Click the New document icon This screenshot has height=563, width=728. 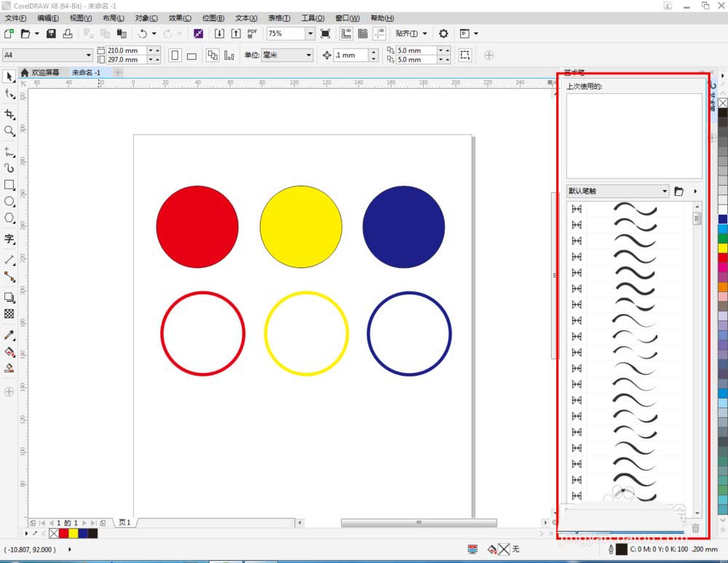[x=9, y=34]
